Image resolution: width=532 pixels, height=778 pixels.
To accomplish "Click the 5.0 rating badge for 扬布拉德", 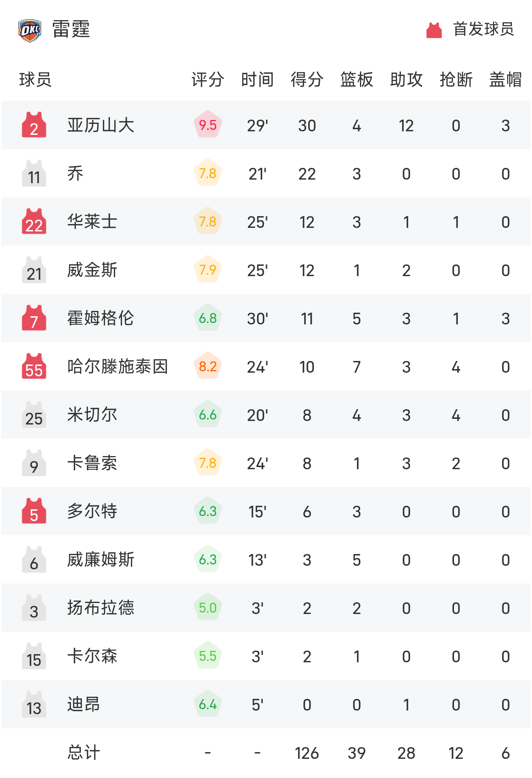I will 208,608.
